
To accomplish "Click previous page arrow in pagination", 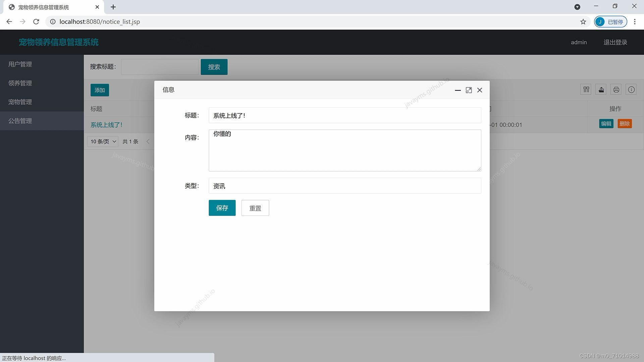I will (x=148, y=141).
